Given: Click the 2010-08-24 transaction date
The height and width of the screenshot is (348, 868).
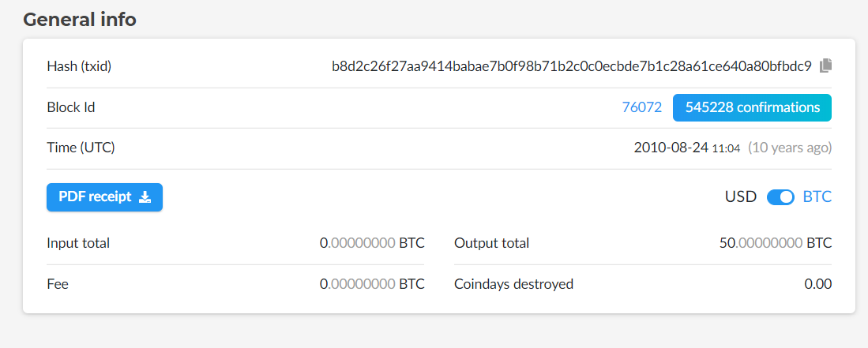Looking at the screenshot, I should (x=671, y=148).
